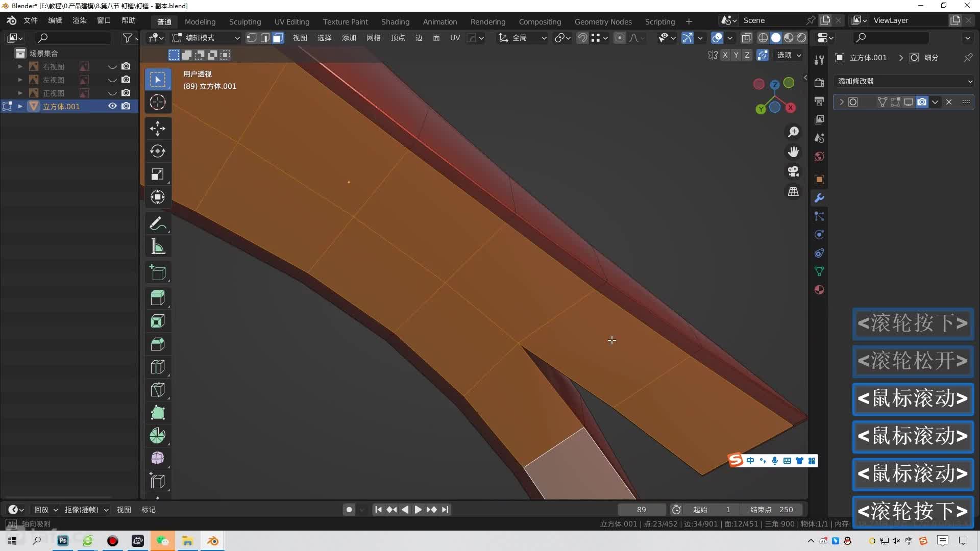Open the 全局 transform orientation dropdown
Viewport: 980px width, 551px height.
[x=523, y=38]
